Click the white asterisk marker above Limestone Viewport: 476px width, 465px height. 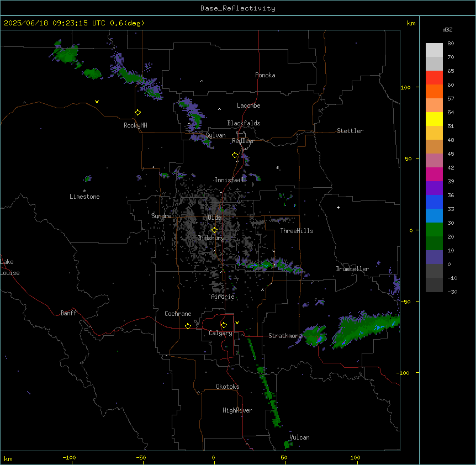point(84,191)
